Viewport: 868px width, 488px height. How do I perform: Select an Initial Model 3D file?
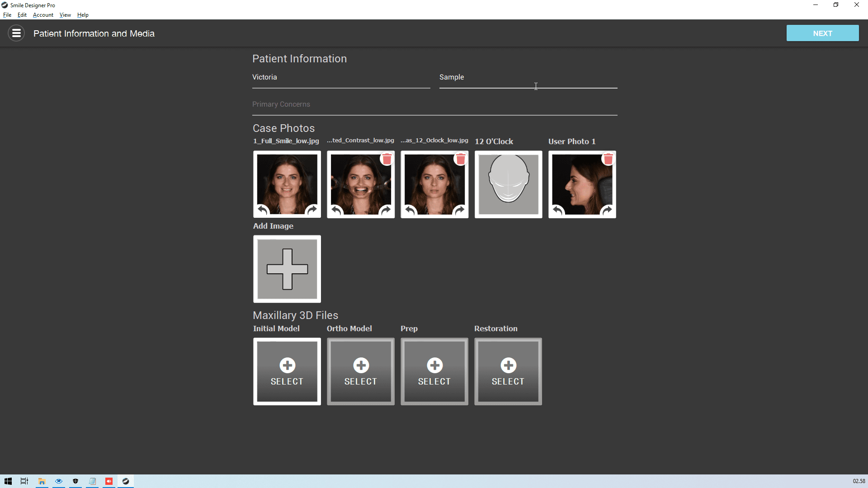(x=287, y=371)
